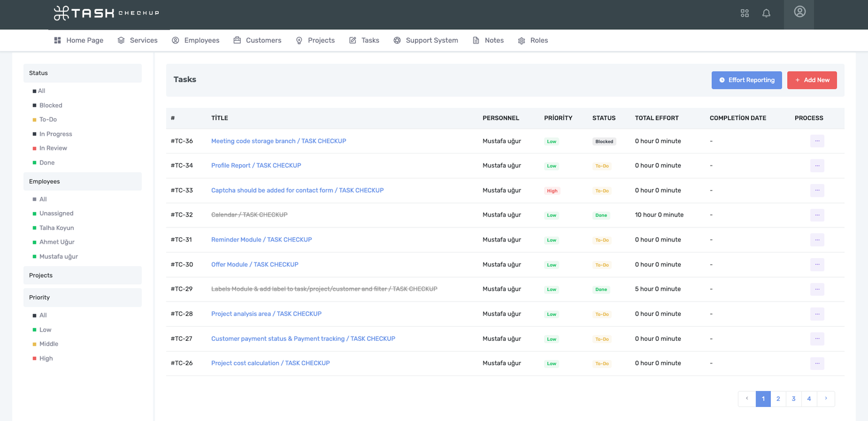Open process menu for #TC-27 row
Screen dimensions: 868x421
tap(817, 339)
